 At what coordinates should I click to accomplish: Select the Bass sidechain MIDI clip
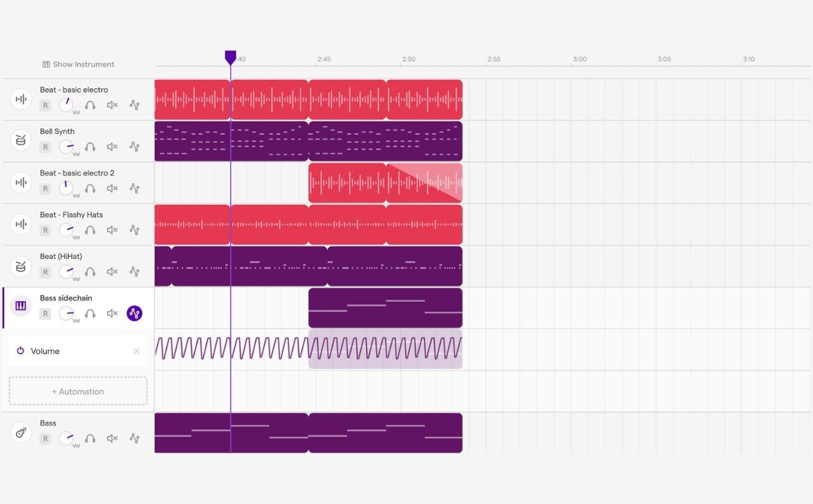point(386,308)
